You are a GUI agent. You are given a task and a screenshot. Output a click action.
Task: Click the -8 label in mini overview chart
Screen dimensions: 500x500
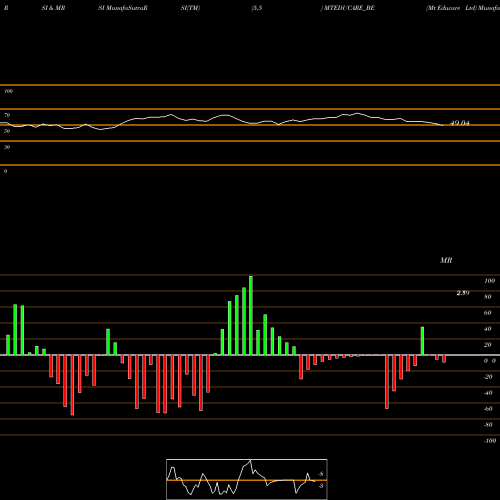pyautogui.click(x=320, y=474)
